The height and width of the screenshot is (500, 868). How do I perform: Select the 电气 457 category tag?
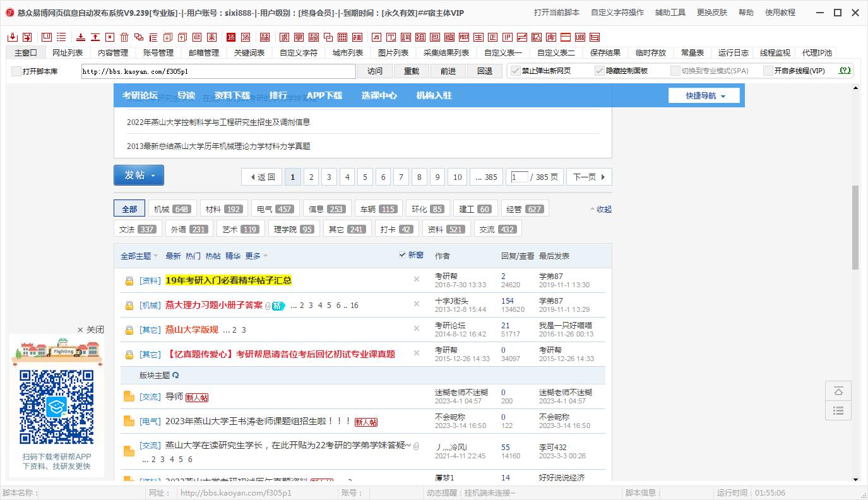(274, 209)
